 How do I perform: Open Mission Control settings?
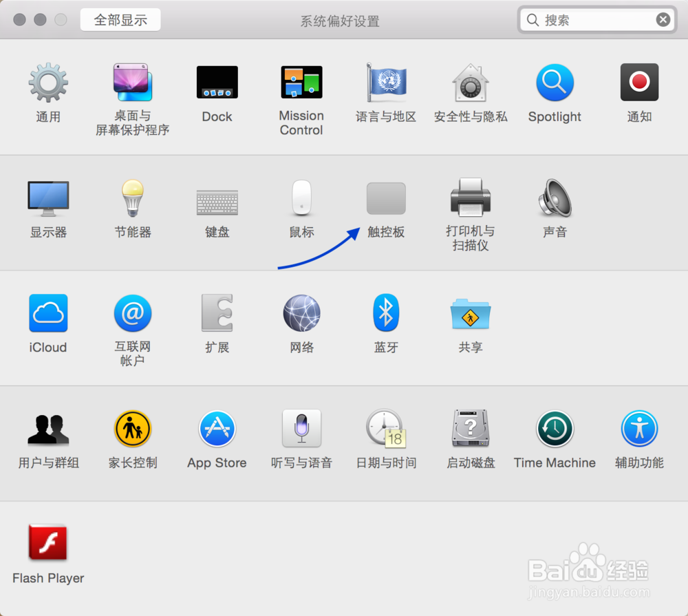(x=301, y=83)
